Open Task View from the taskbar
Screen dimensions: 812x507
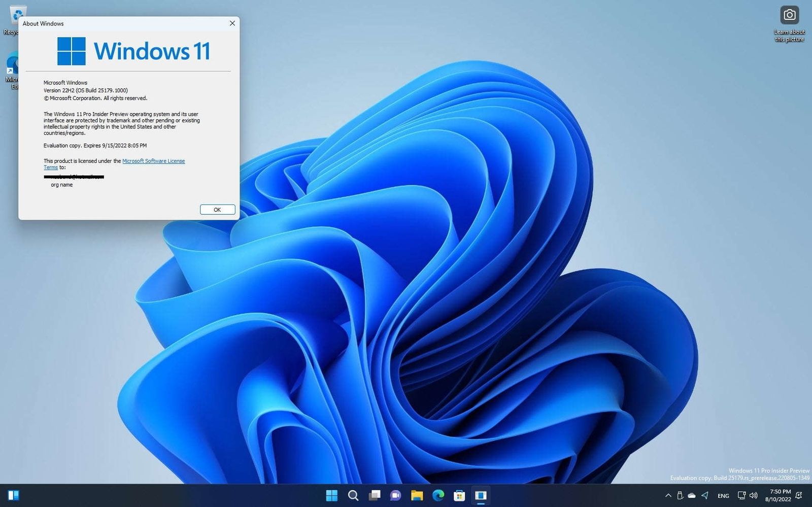tap(375, 495)
